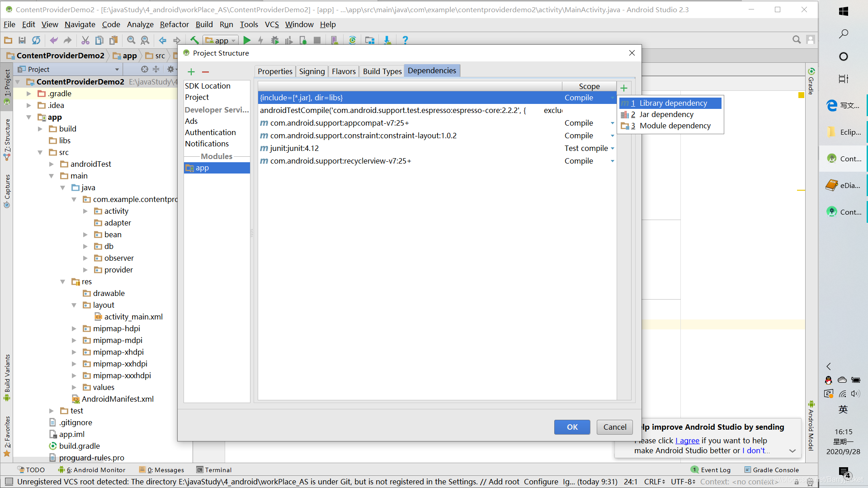Collapse the res folder
The width and height of the screenshot is (868, 488).
(63, 282)
